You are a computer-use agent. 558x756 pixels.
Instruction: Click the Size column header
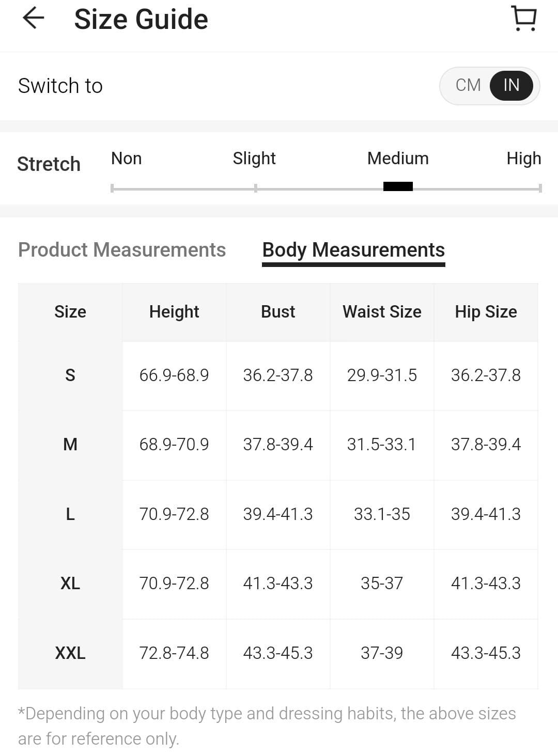[x=70, y=312]
